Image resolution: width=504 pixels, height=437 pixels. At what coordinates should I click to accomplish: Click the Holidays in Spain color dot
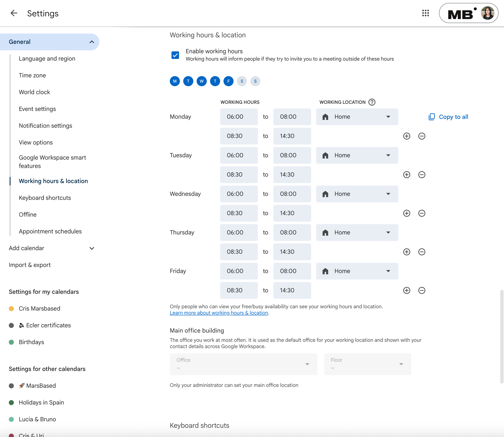(11, 402)
